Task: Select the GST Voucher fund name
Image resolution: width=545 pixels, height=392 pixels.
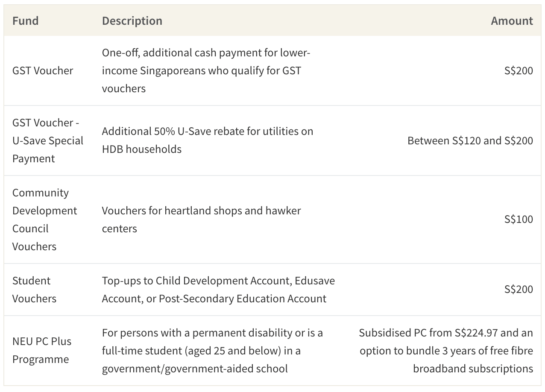Action: (43, 70)
